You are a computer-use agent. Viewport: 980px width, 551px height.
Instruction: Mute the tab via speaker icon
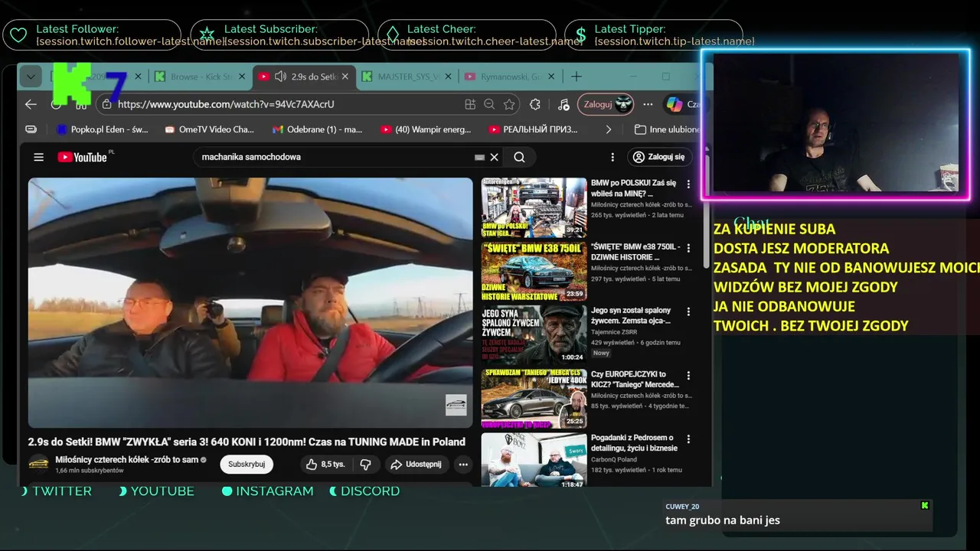pyautogui.click(x=280, y=77)
